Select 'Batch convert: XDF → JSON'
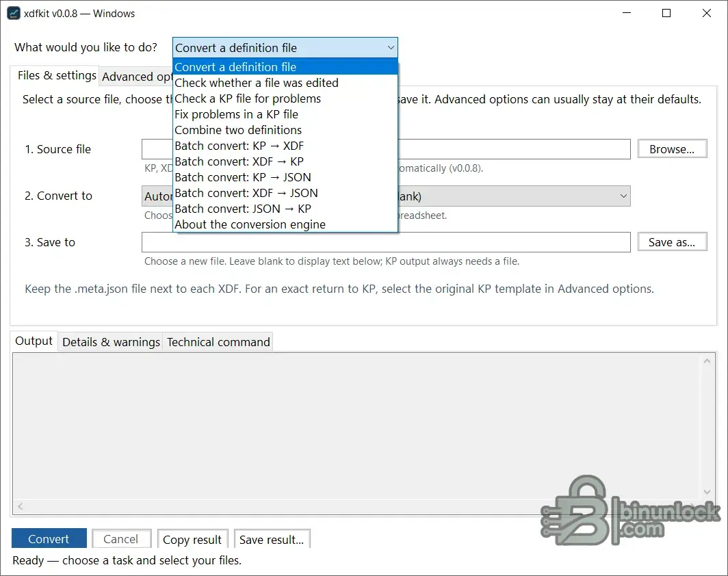Viewport: 728px width, 576px height. tap(285, 193)
